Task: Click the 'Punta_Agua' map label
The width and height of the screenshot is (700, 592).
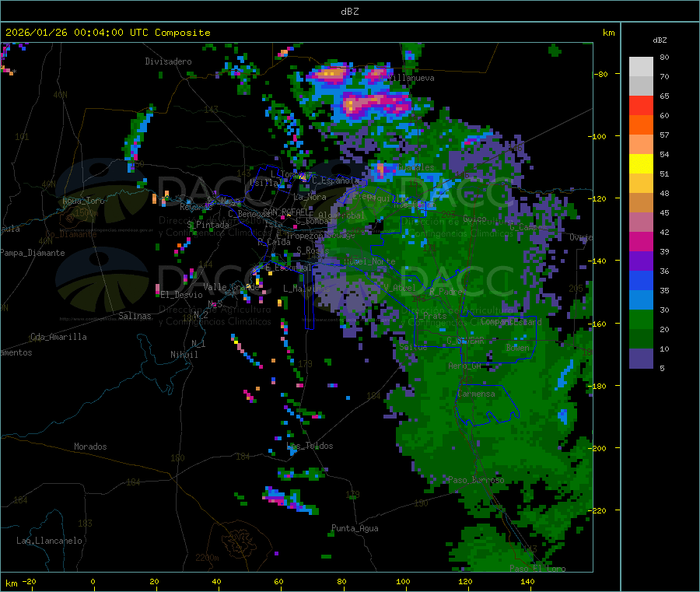Action: click(x=355, y=528)
